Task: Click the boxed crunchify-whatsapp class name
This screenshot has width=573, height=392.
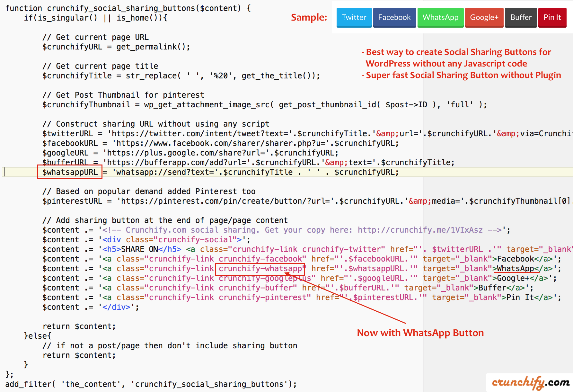Action: coord(260,269)
